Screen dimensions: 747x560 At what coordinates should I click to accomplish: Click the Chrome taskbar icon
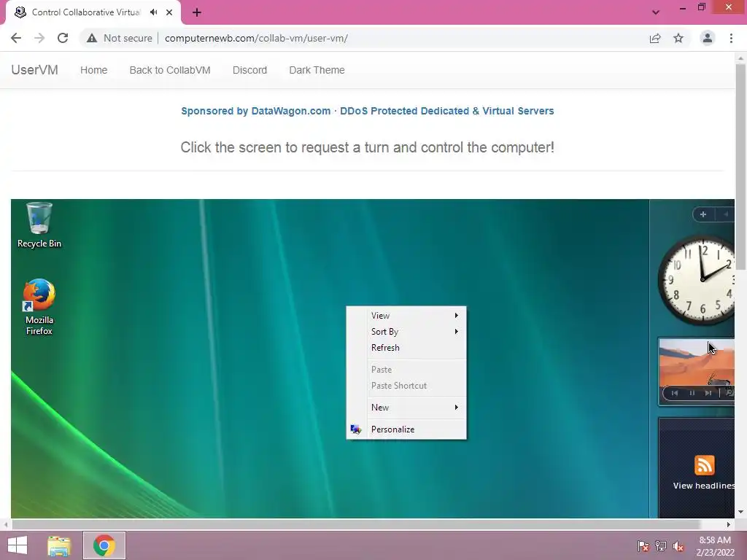point(104,545)
